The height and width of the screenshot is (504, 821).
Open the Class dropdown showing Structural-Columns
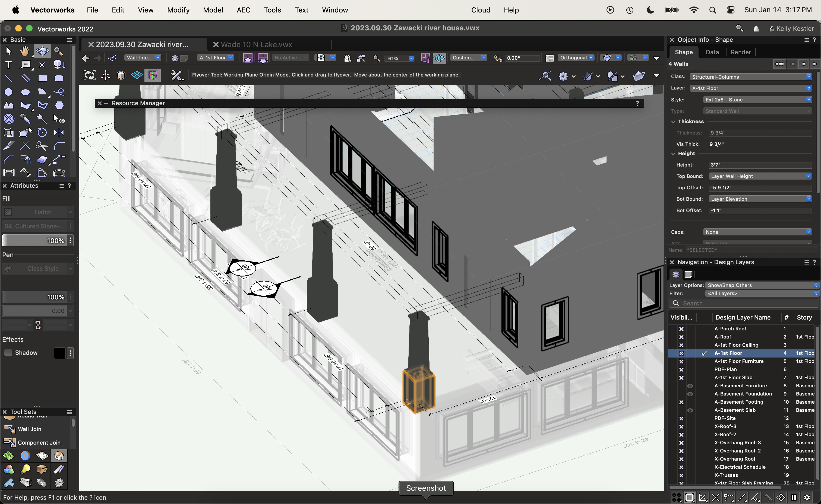[750, 76]
